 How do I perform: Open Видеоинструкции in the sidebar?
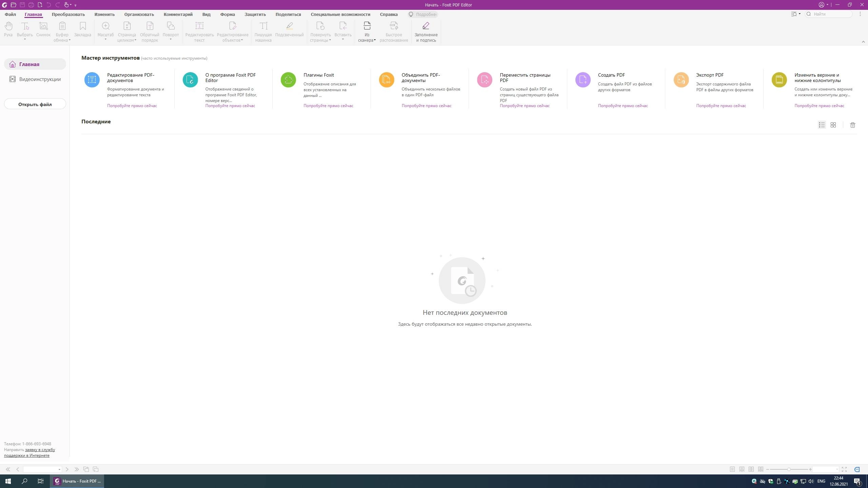pyautogui.click(x=35, y=79)
